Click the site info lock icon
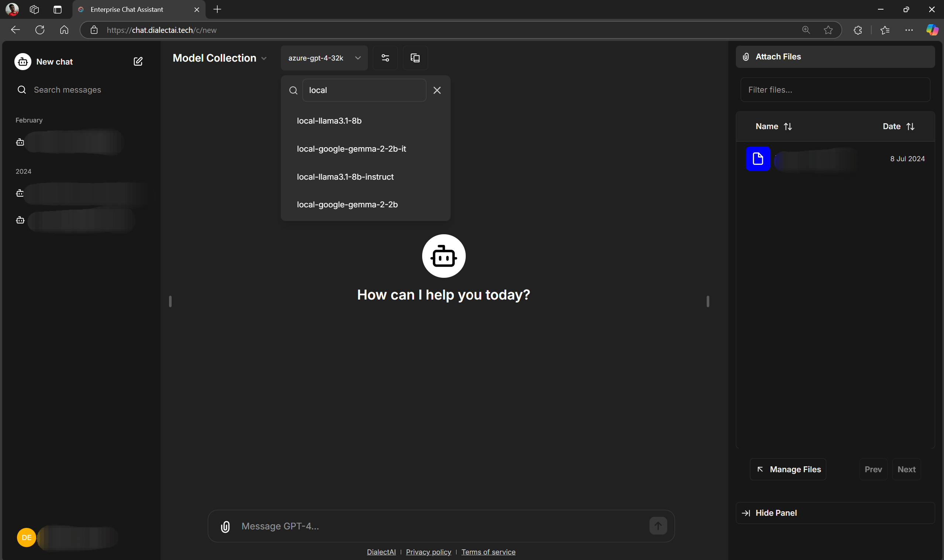944x560 pixels. 94,30
